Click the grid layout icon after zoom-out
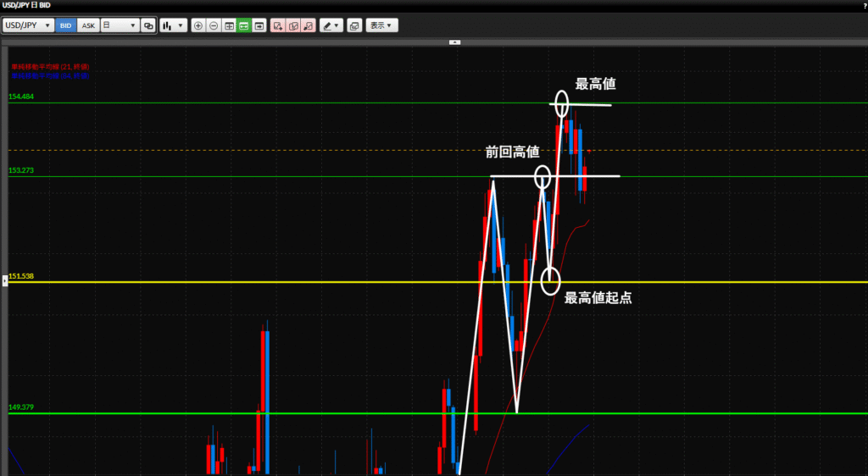This screenshot has height=476, width=868. 229,25
